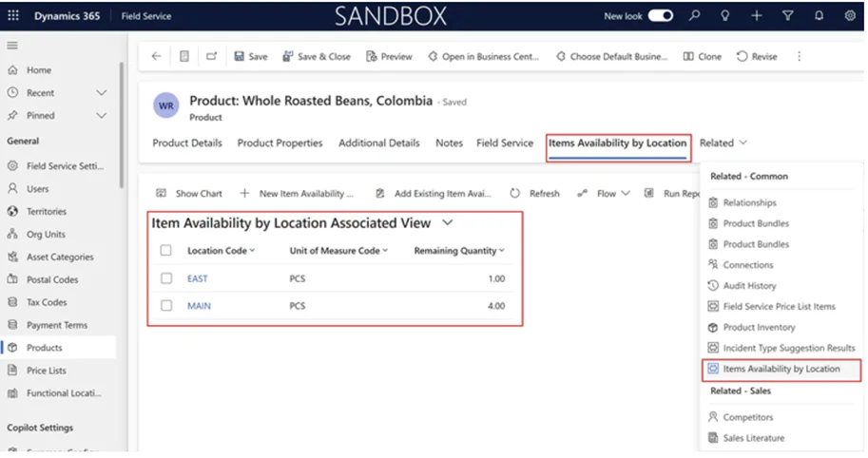The image size is (868, 458).
Task: Open Asset Categories in sidebar
Action: 58,257
